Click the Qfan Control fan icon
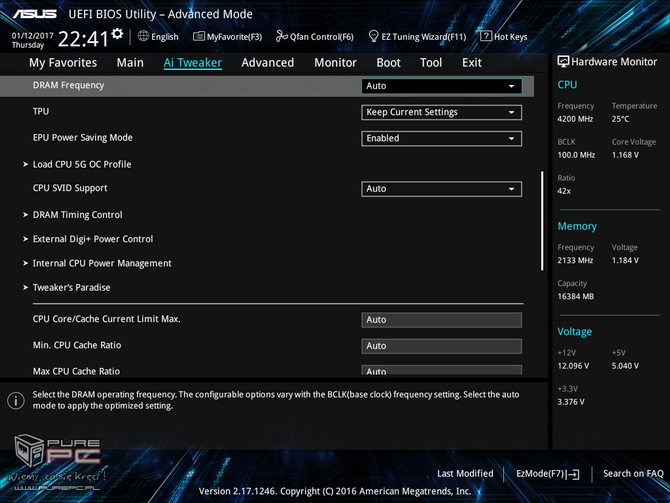The height and width of the screenshot is (503, 670). pos(282,36)
